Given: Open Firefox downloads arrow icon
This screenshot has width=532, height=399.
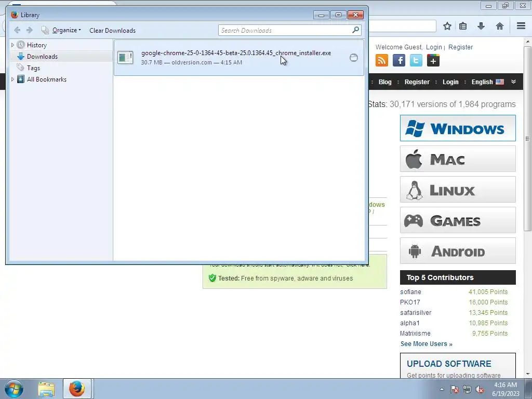Looking at the screenshot, I should pyautogui.click(x=481, y=26).
